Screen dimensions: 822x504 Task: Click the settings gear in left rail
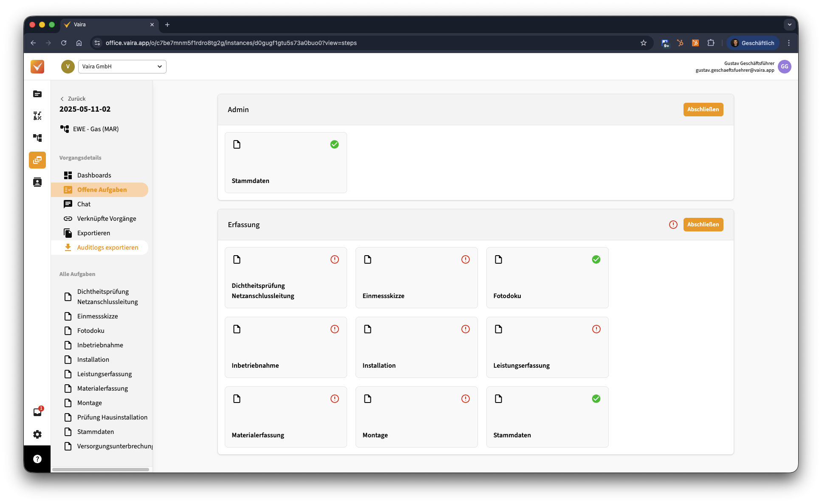(x=37, y=434)
